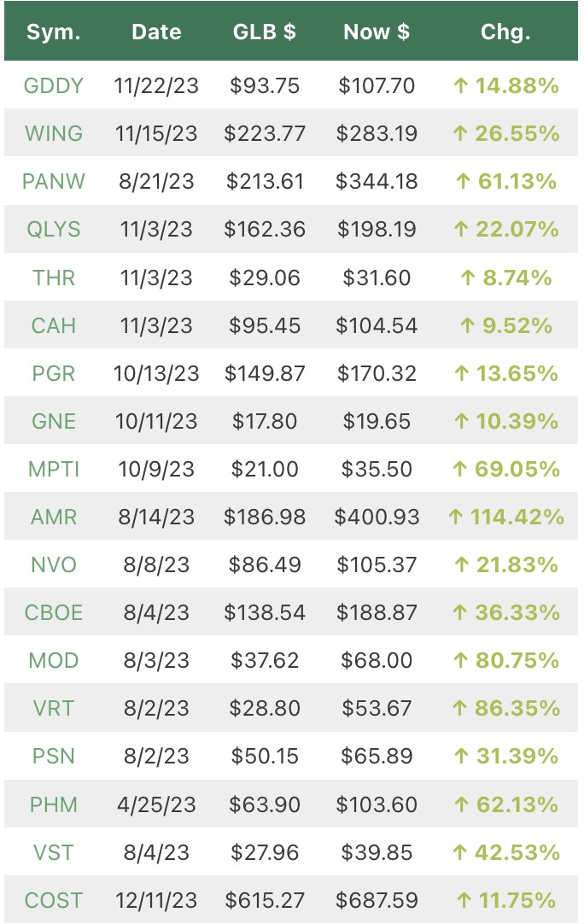Sort by the Chg. column header
Viewport: 584px width, 924px height.
tap(505, 32)
